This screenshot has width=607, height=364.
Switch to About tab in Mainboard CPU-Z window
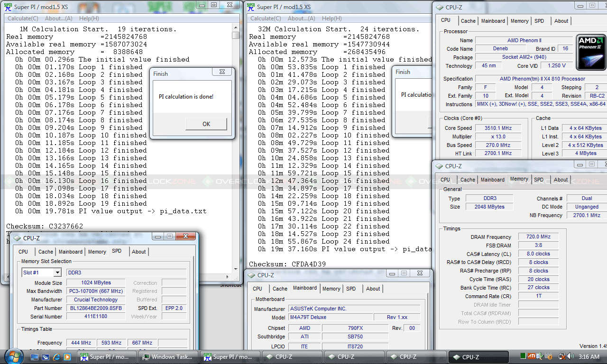pyautogui.click(x=373, y=289)
